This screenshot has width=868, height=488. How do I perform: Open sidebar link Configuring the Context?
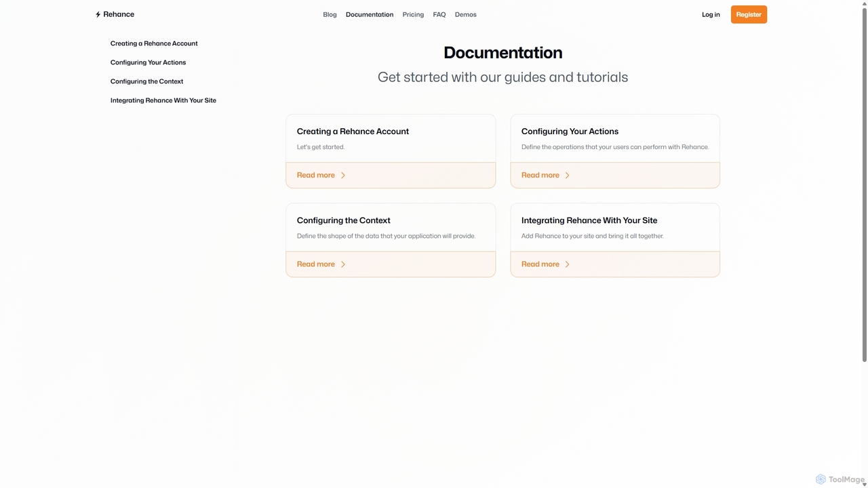[x=146, y=81]
